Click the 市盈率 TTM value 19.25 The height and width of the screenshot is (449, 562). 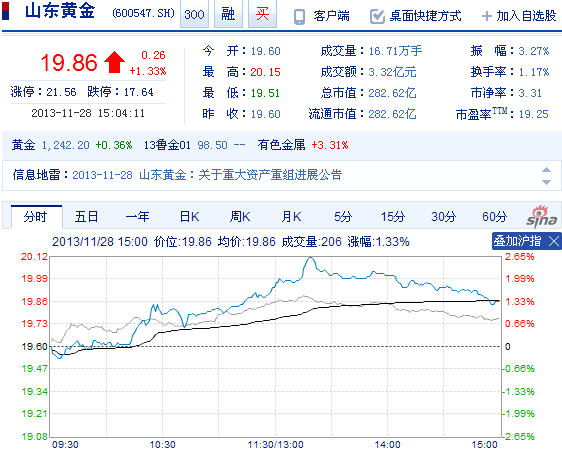(x=534, y=114)
